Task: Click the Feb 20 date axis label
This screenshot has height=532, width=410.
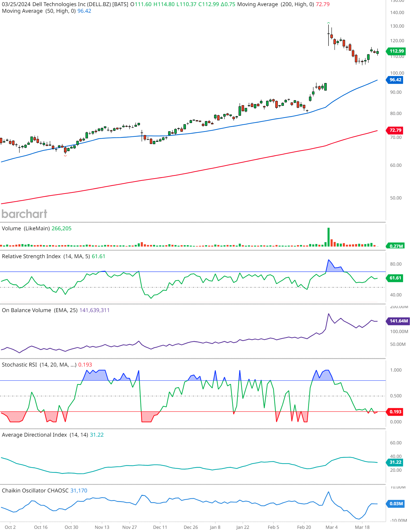Action: [x=304, y=527]
